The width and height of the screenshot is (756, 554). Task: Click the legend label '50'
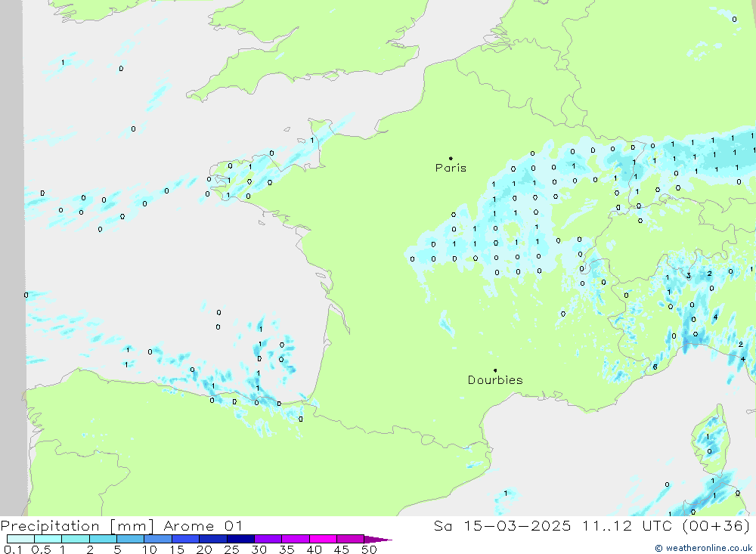click(x=369, y=549)
